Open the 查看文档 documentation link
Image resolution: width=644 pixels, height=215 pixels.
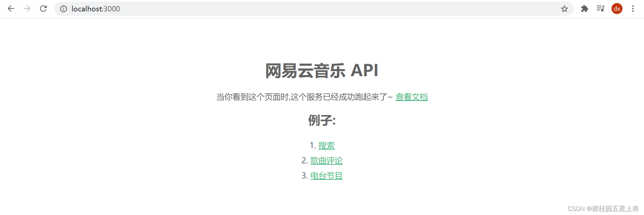point(412,97)
